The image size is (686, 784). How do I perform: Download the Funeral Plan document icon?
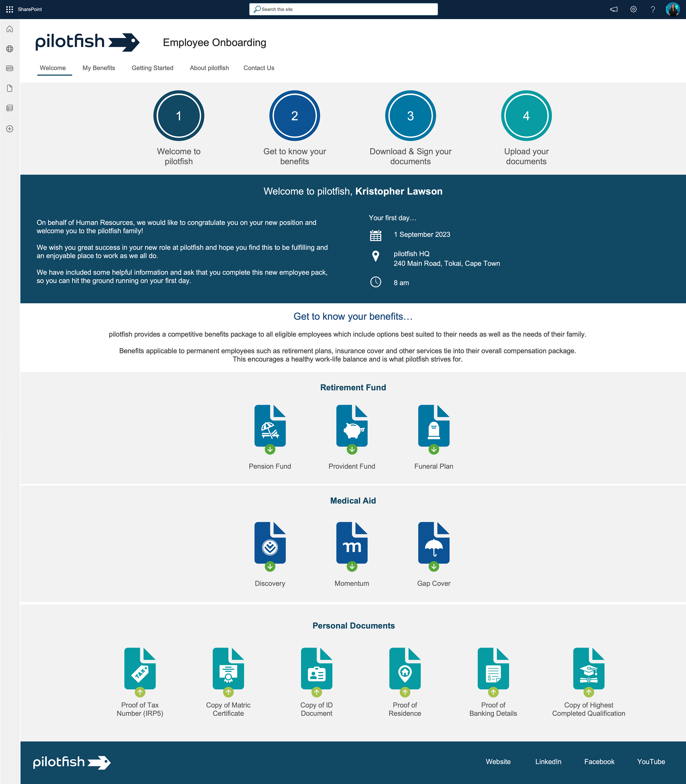click(x=434, y=430)
